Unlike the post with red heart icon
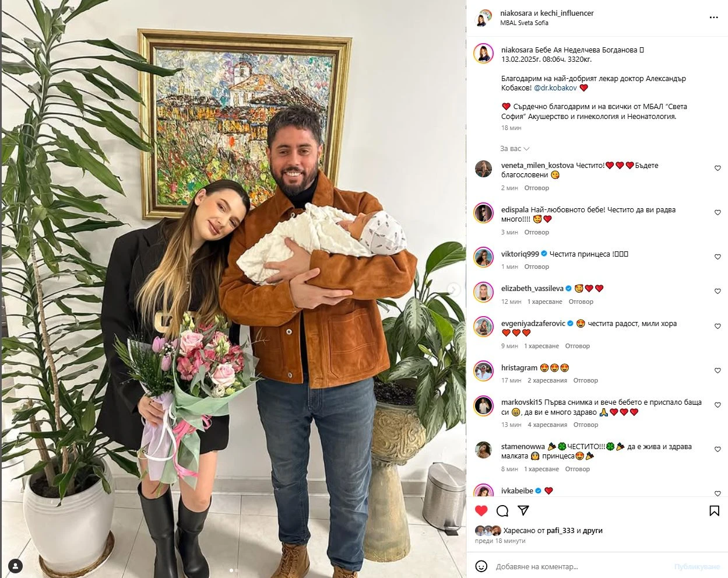Viewport: 728px width, 578px height. pyautogui.click(x=481, y=511)
